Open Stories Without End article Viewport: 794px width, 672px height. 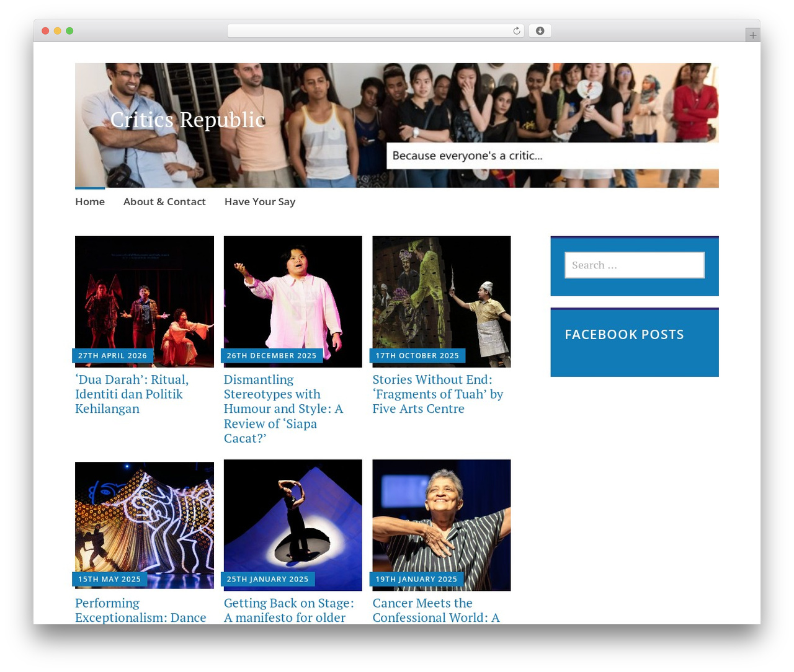point(438,394)
